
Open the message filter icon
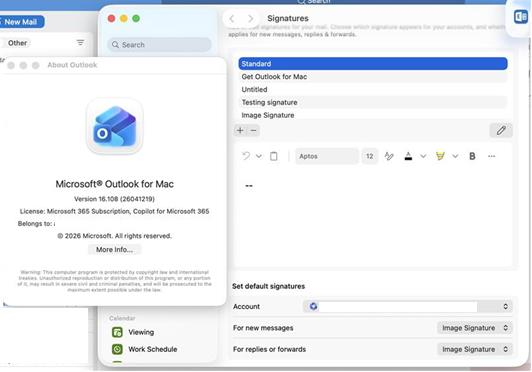80,42
